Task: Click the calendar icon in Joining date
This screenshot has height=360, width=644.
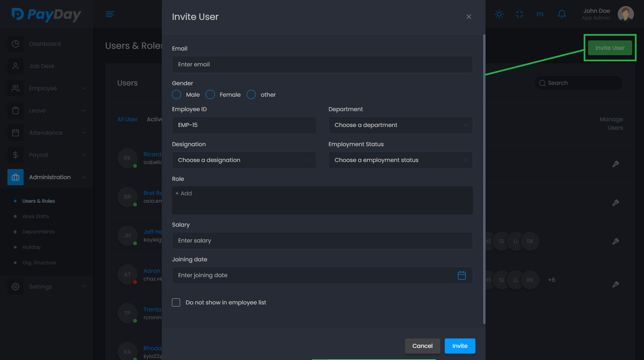Action: tap(462, 275)
